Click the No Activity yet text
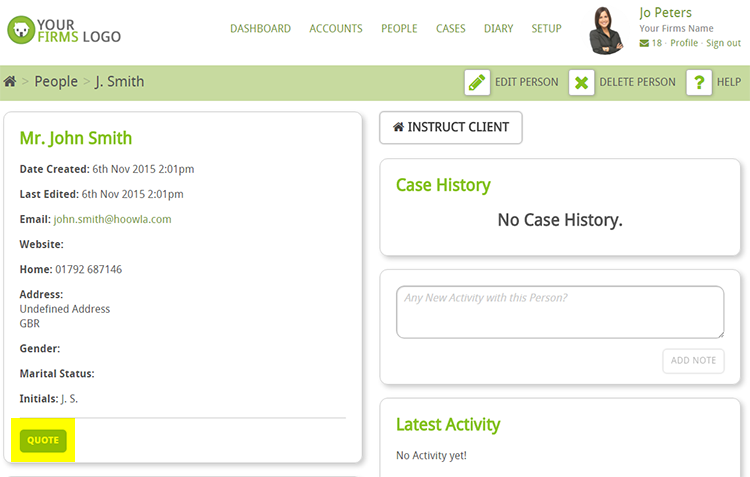The image size is (750, 477). pos(431,455)
